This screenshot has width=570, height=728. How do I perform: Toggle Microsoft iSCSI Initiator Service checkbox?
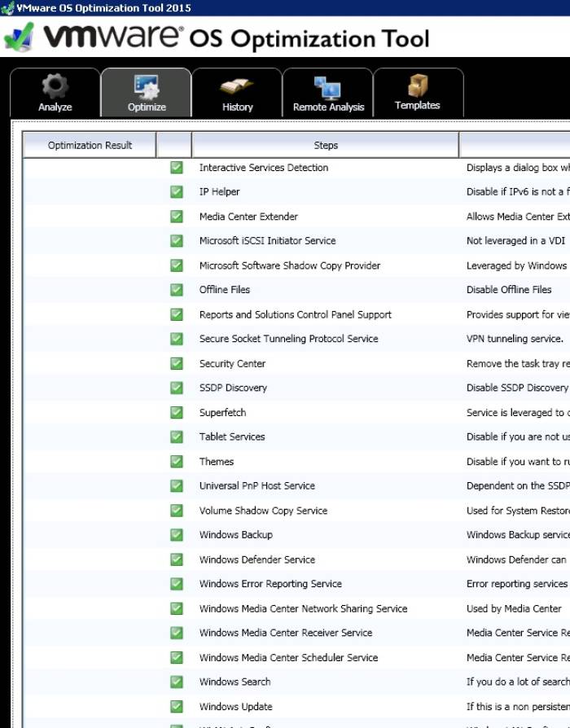[x=177, y=241]
